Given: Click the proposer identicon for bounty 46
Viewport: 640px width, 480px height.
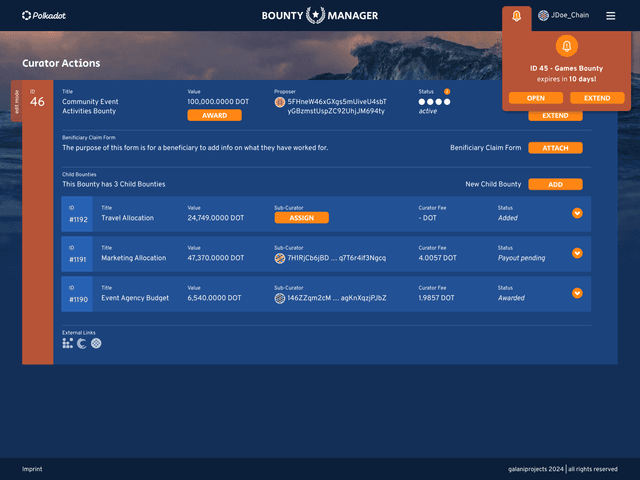Looking at the screenshot, I should click(x=280, y=102).
